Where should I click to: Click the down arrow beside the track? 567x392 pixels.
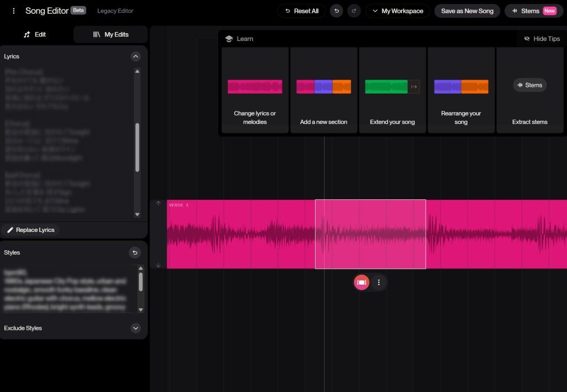click(x=158, y=265)
